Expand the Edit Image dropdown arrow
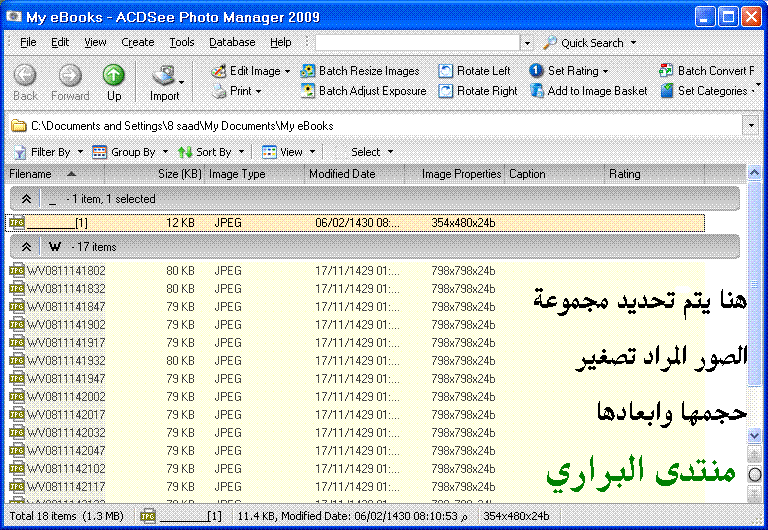Image resolution: width=768 pixels, height=530 pixels. (x=288, y=72)
